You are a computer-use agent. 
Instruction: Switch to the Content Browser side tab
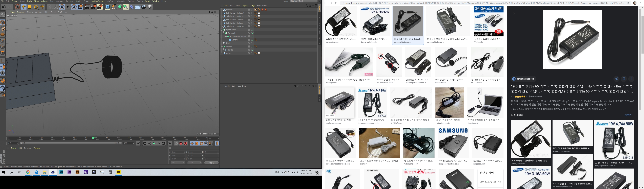pyautogui.click(x=320, y=27)
